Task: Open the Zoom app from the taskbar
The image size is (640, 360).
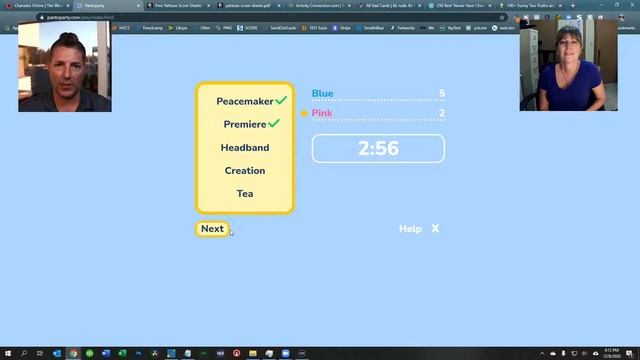Action: click(x=285, y=353)
